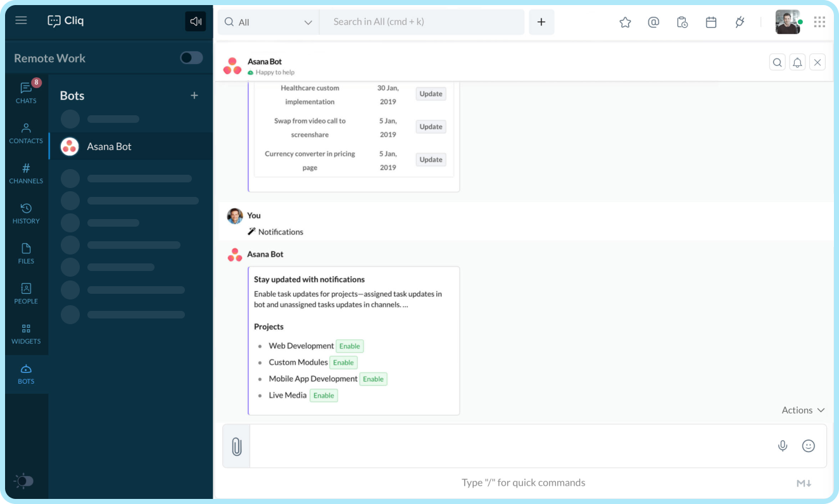Screen dimensions: 839x504
Task: Click the Happy to help status text
Action: pos(275,72)
